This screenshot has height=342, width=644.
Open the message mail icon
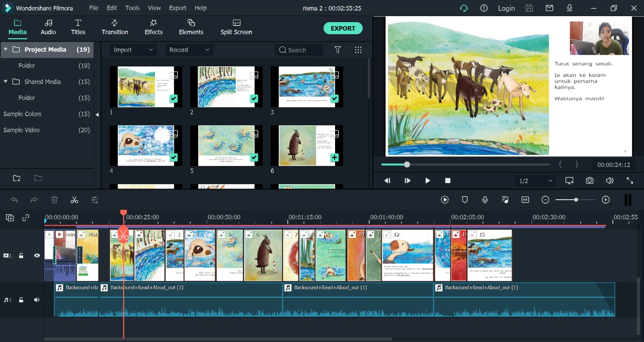[549, 8]
